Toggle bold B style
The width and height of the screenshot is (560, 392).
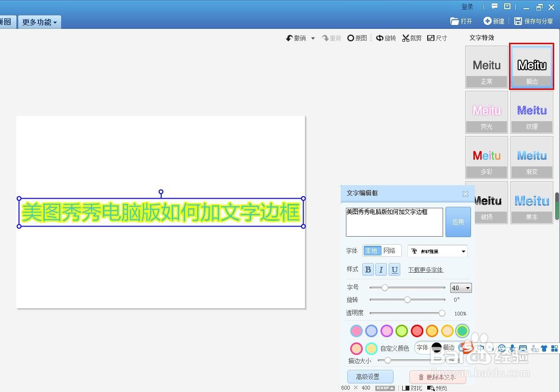click(x=368, y=269)
